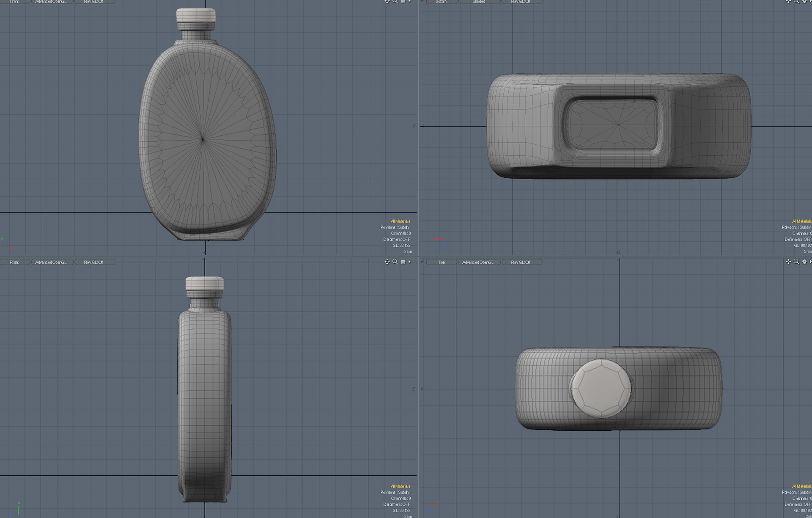Click All Materials label in Front viewport

pos(400,221)
